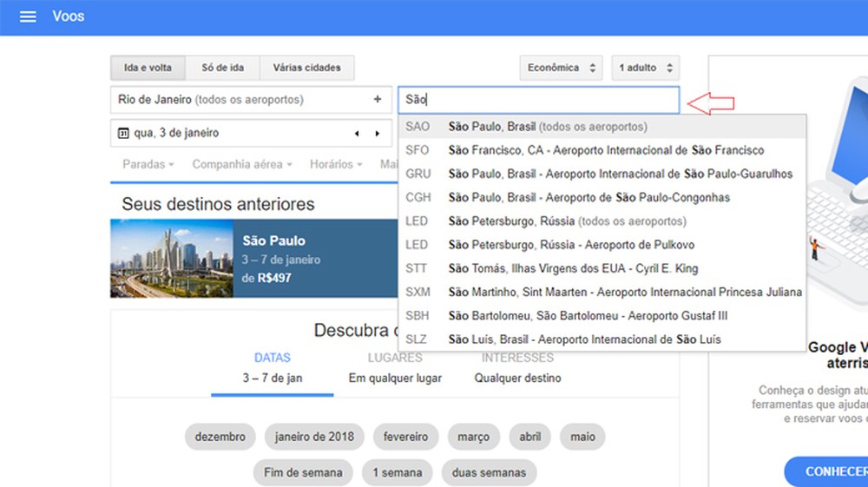Select Várias cidades trip type
This screenshot has height=487, width=868.
(x=306, y=68)
